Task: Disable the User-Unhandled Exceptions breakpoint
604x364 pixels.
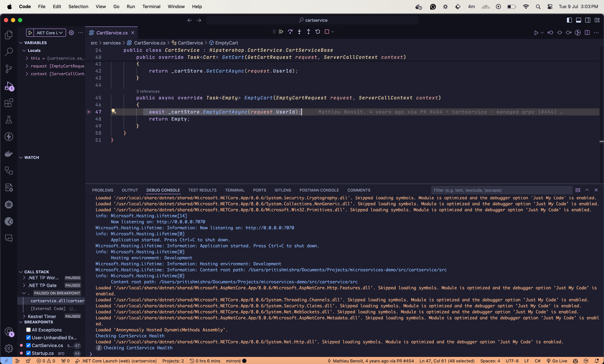Action: pos(28,338)
